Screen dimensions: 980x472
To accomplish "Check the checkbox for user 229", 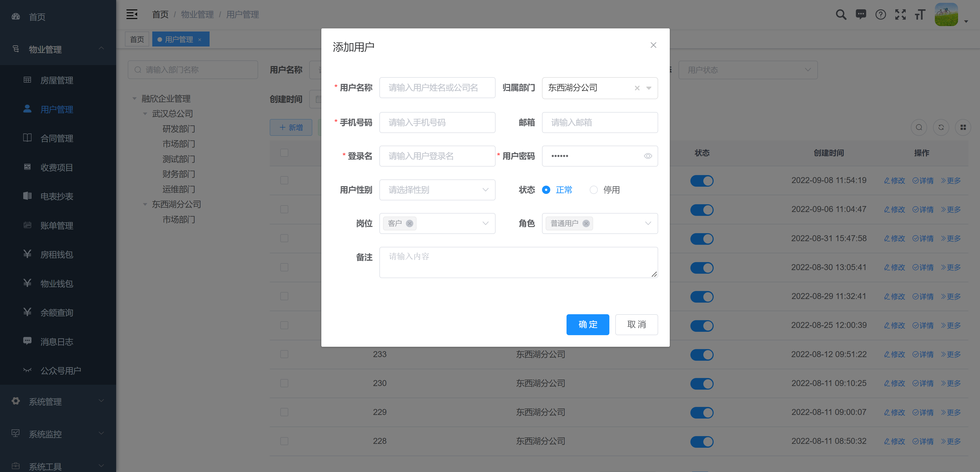I will coord(284,412).
